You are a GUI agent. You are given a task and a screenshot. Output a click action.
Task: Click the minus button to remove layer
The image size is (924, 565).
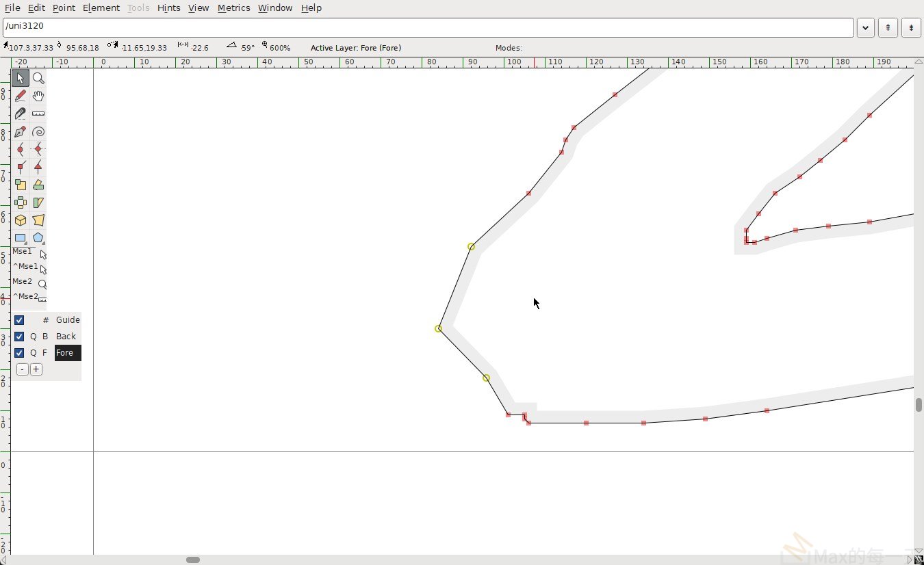(22, 369)
